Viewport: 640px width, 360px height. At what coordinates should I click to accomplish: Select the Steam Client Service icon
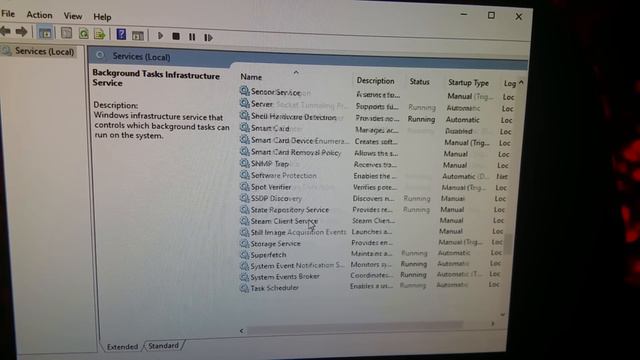click(x=244, y=221)
